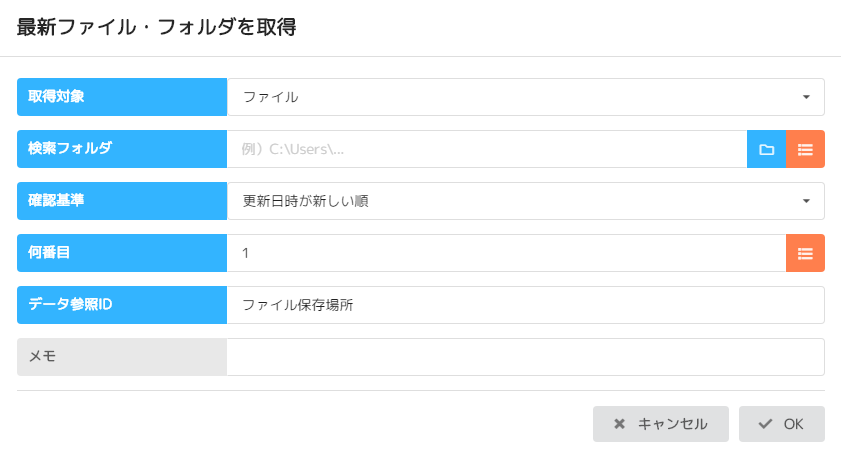Click the 検索フォルダ label
The image size is (841, 461).
[x=122, y=149]
